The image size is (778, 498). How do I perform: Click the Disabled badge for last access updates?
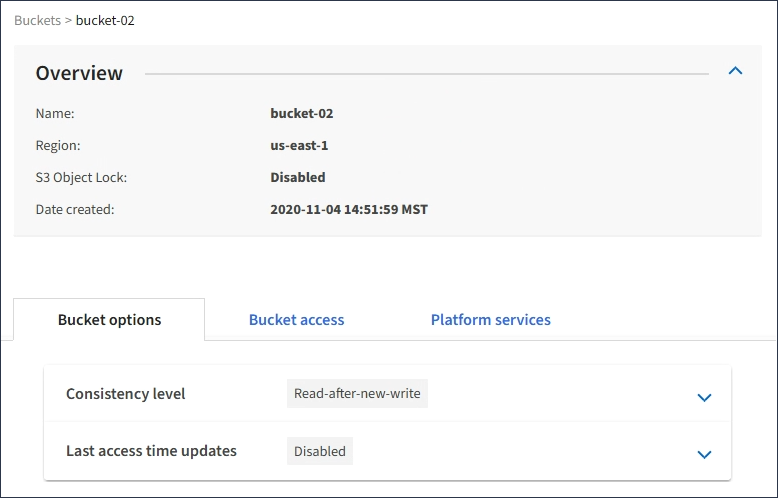tap(320, 451)
